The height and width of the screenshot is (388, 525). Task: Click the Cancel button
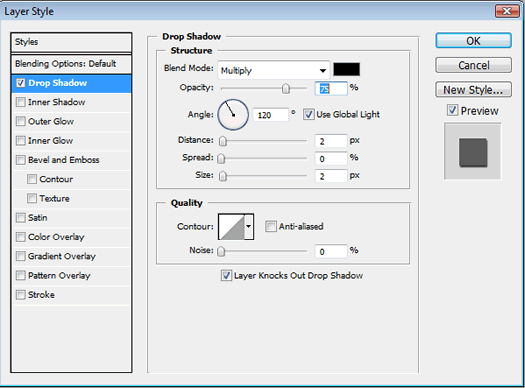(473, 65)
